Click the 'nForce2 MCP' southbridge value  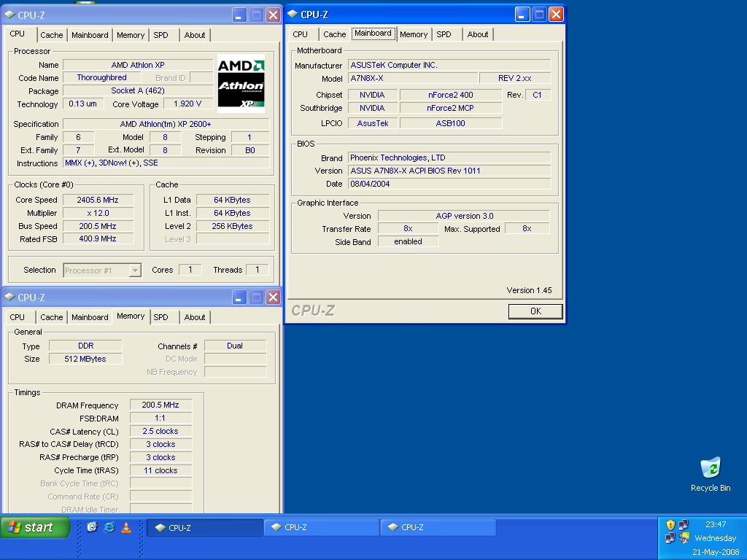coord(451,108)
